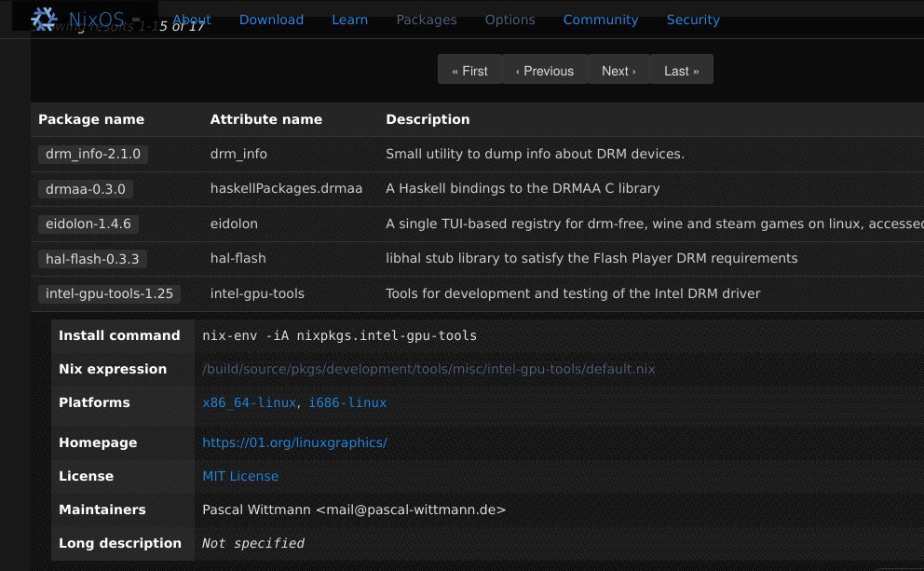Click the Haskell bindings DRMAA description
Screen dimensions: 924x571
click(523, 188)
